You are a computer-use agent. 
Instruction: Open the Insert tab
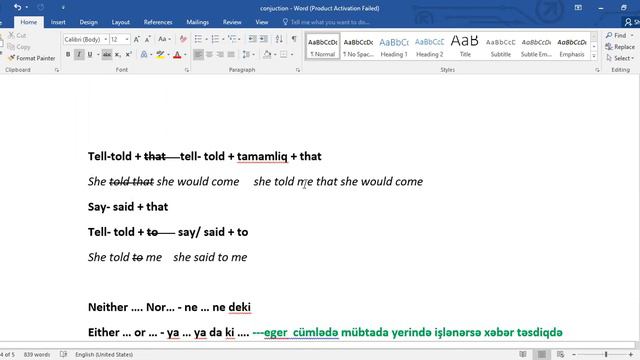pos(58,22)
